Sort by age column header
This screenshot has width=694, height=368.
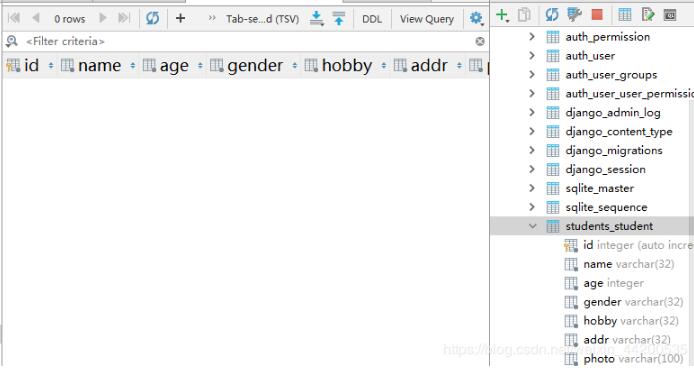172,66
